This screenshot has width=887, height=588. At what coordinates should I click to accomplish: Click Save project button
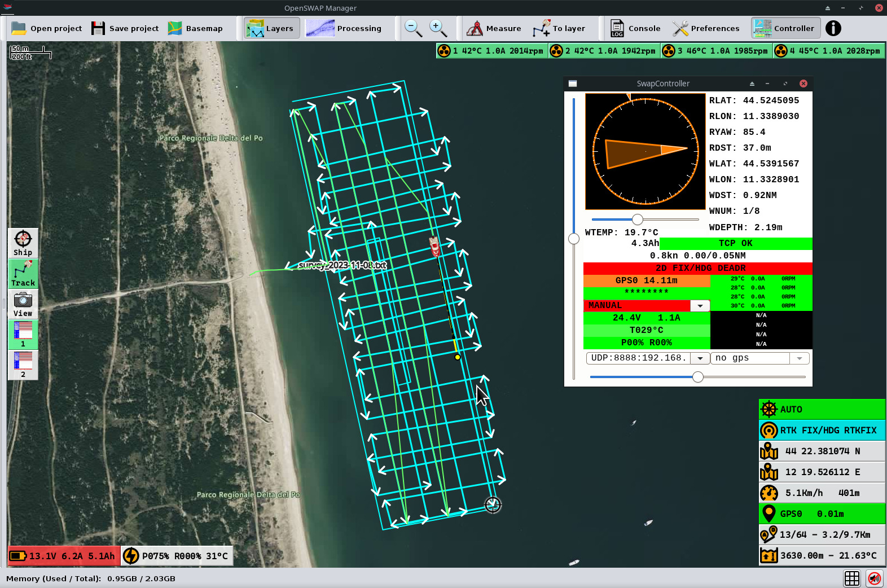point(125,28)
